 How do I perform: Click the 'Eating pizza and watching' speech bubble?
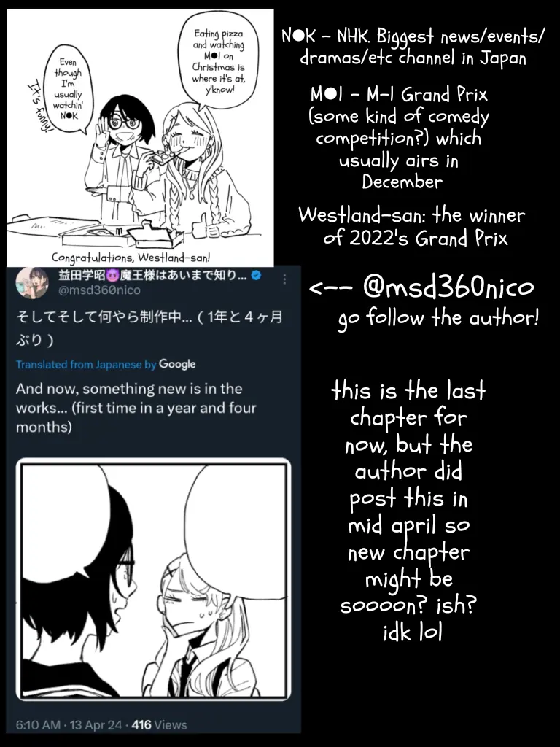click(219, 61)
